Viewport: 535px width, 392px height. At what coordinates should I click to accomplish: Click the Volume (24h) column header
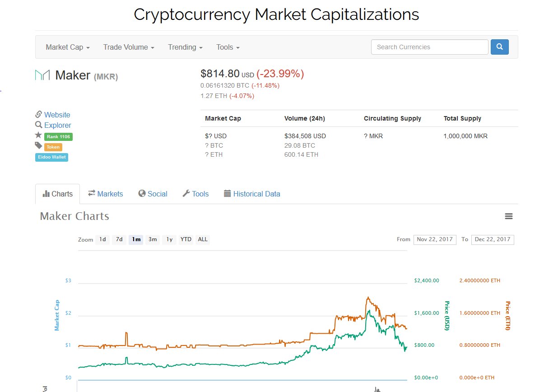click(x=304, y=118)
